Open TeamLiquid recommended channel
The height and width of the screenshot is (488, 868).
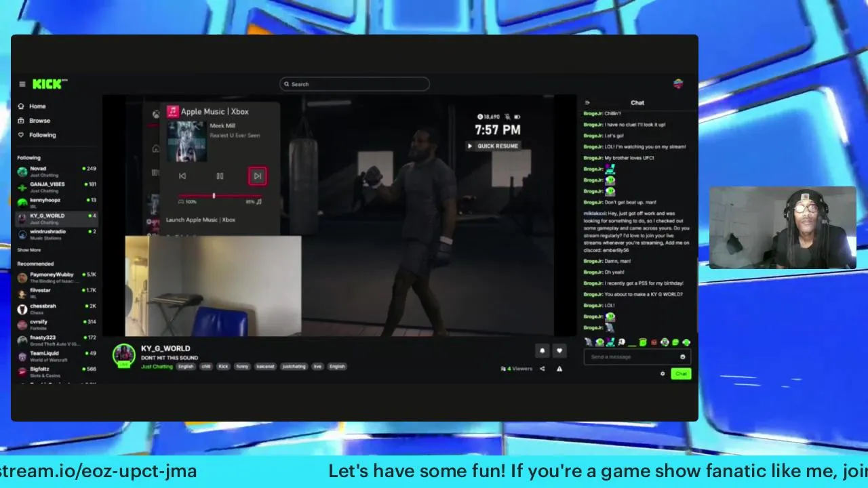pyautogui.click(x=57, y=356)
